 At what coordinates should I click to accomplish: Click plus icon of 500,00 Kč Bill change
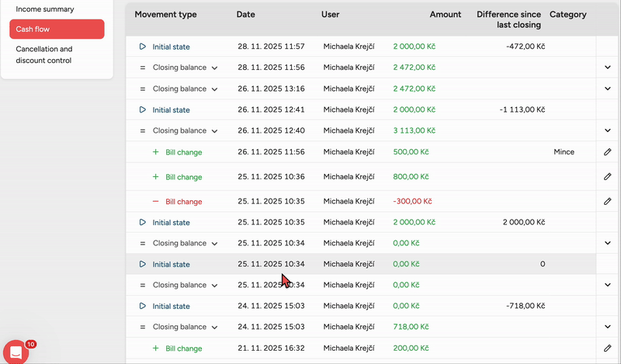pos(155,152)
